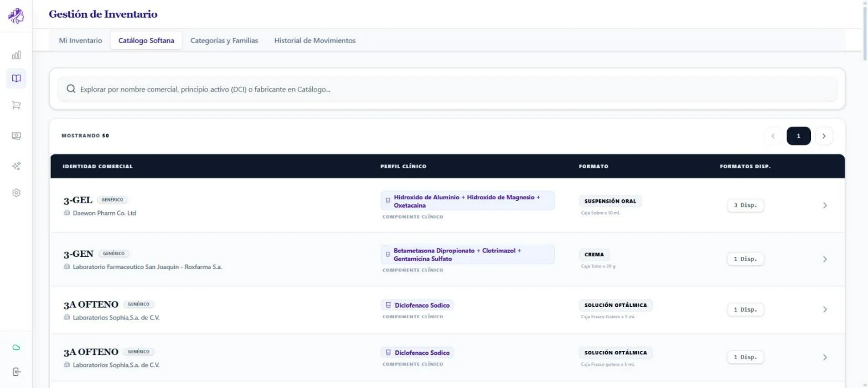Select page 1 pagination button
This screenshot has height=388, width=868.
coord(798,136)
